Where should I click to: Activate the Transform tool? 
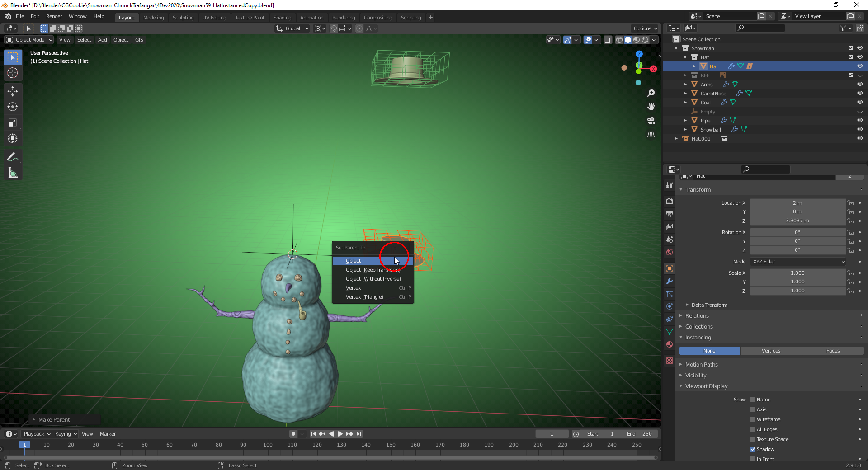pos(13,139)
